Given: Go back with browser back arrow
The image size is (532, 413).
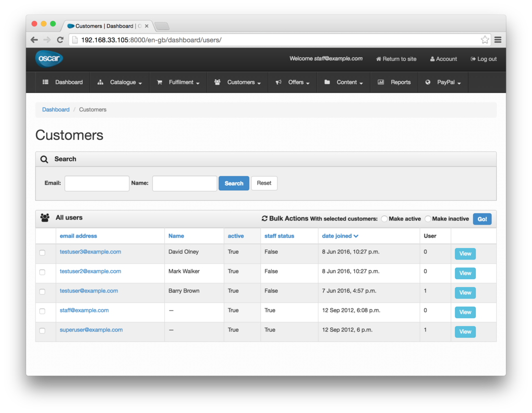Looking at the screenshot, I should pos(34,40).
